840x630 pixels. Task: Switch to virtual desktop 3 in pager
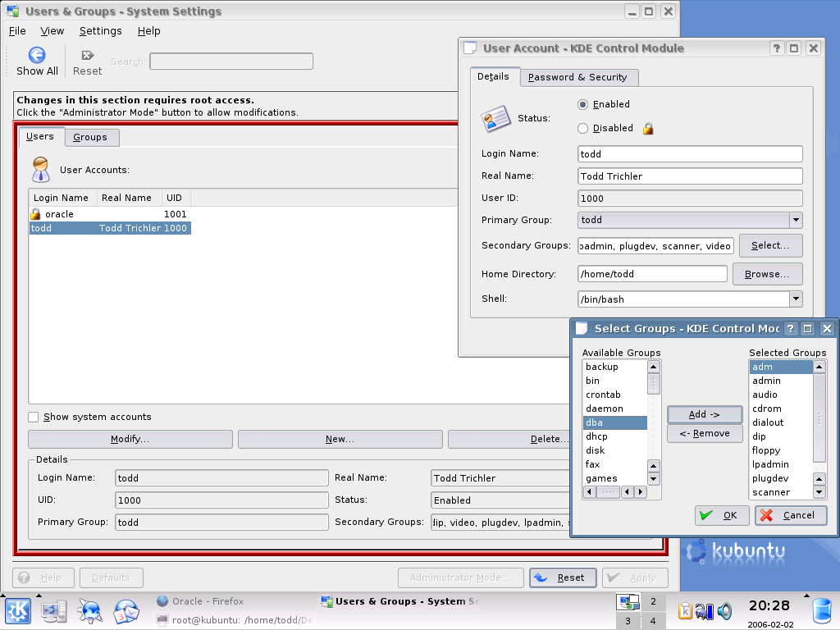628,620
